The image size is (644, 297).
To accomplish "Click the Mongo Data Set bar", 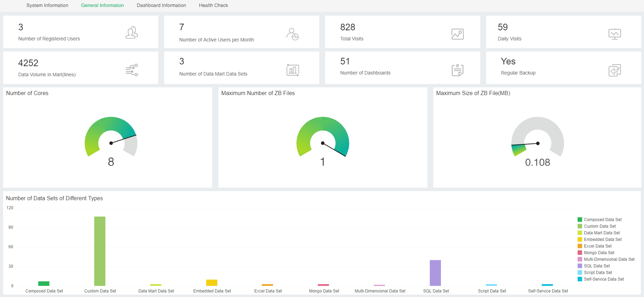I will point(323,285).
